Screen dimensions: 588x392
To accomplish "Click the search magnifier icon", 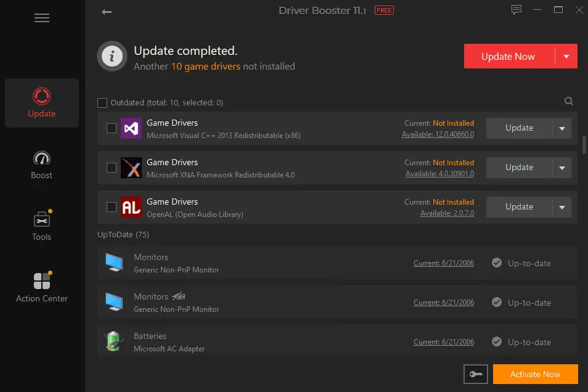I will pyautogui.click(x=568, y=102).
